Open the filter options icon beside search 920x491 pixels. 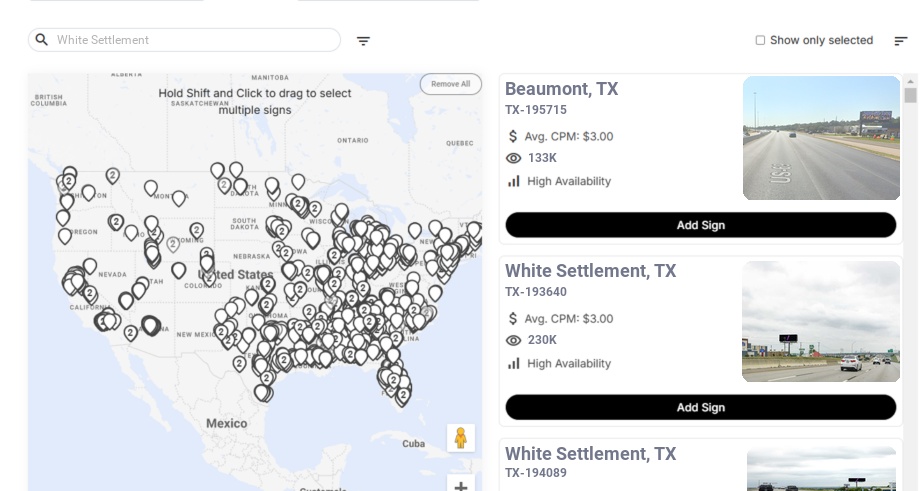(x=363, y=41)
